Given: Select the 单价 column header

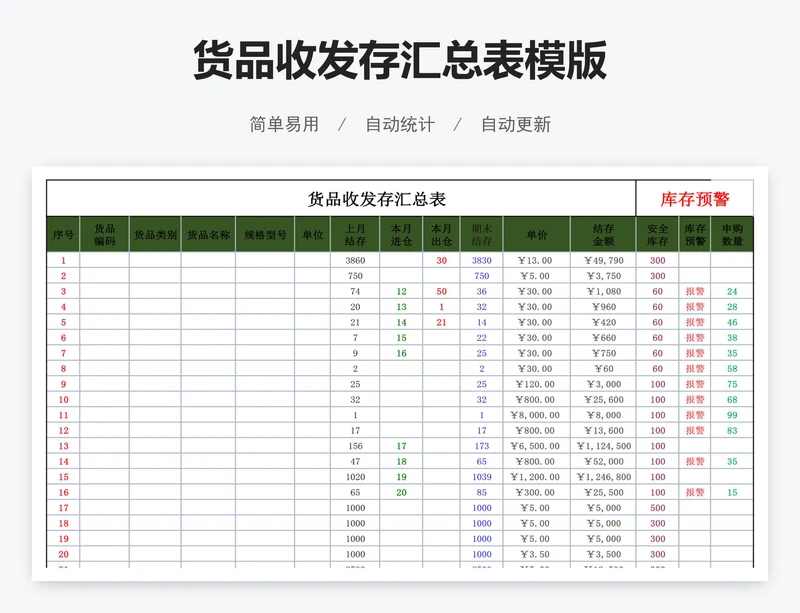Looking at the screenshot, I should (537, 234).
